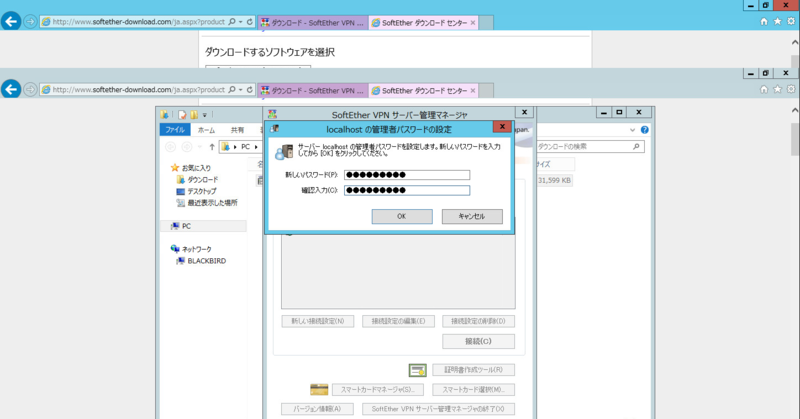800x419 pixels.
Task: Open the ホーム ribbon tab in Explorer
Action: 206,130
